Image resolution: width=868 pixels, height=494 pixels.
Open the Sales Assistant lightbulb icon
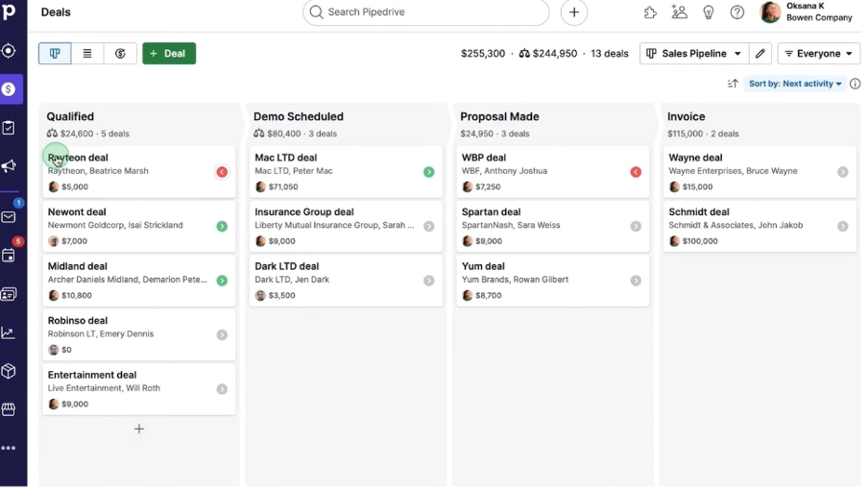[x=708, y=12]
